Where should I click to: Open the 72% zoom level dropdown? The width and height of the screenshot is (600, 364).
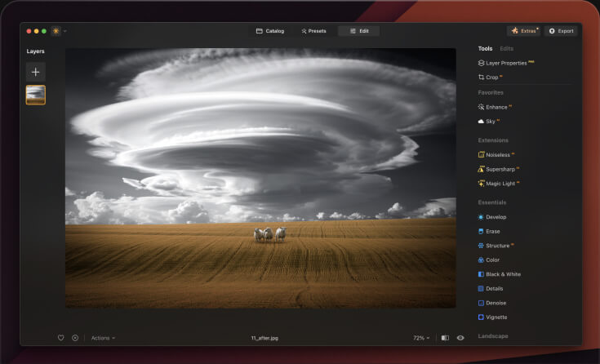click(x=421, y=338)
